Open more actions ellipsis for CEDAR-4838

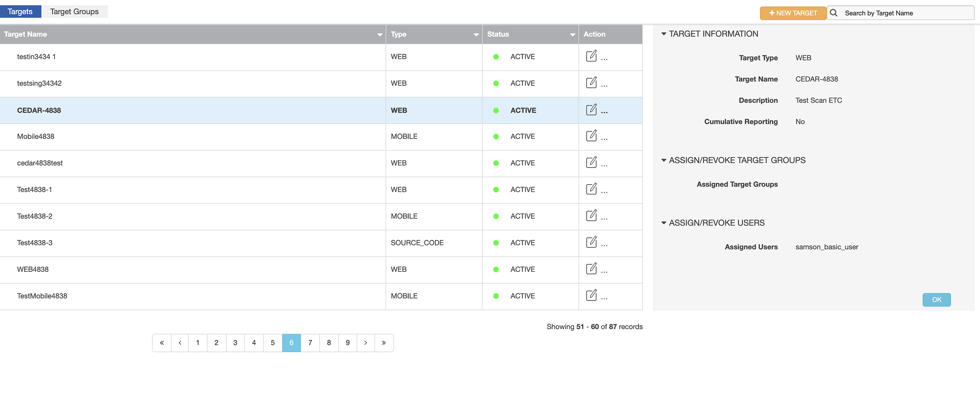pos(604,112)
